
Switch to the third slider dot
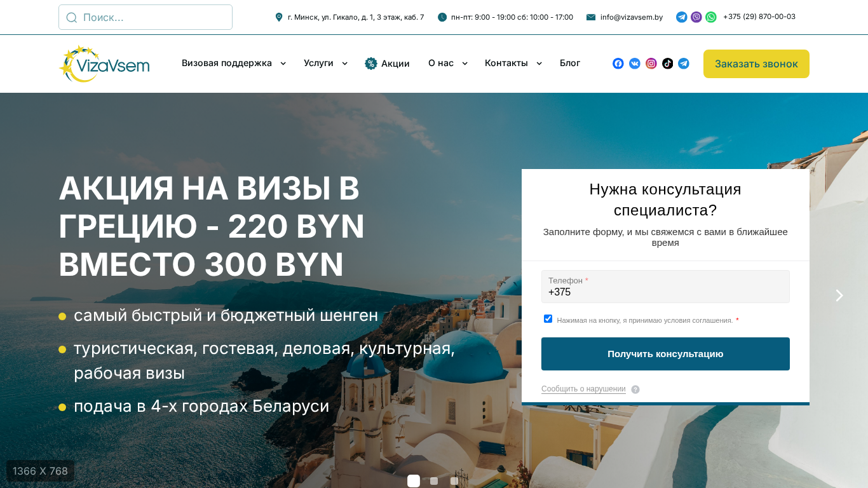click(454, 481)
